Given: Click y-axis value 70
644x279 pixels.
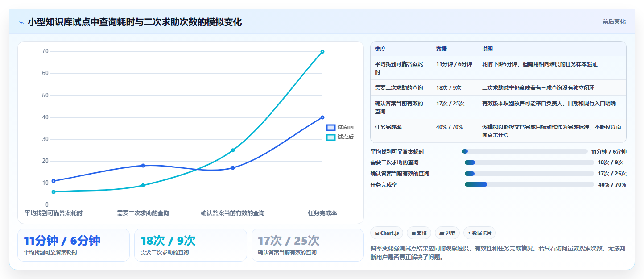Looking at the screenshot, I should point(45,51).
